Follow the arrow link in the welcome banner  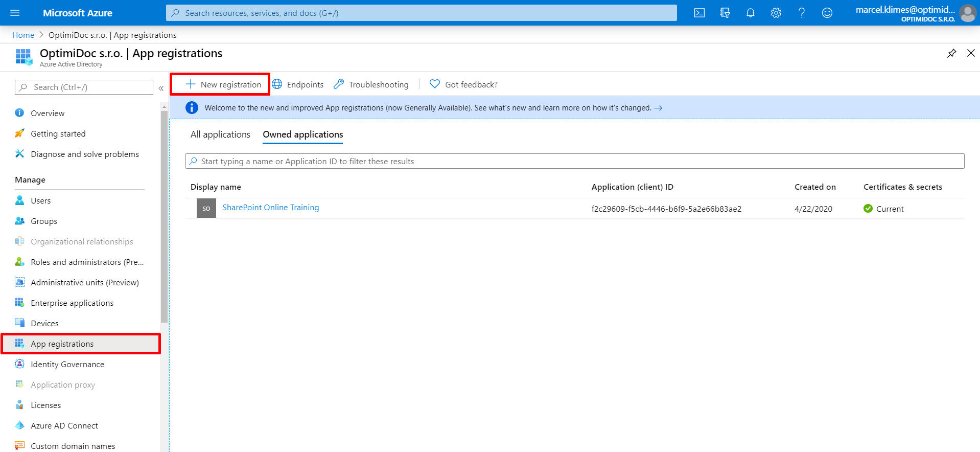point(659,108)
